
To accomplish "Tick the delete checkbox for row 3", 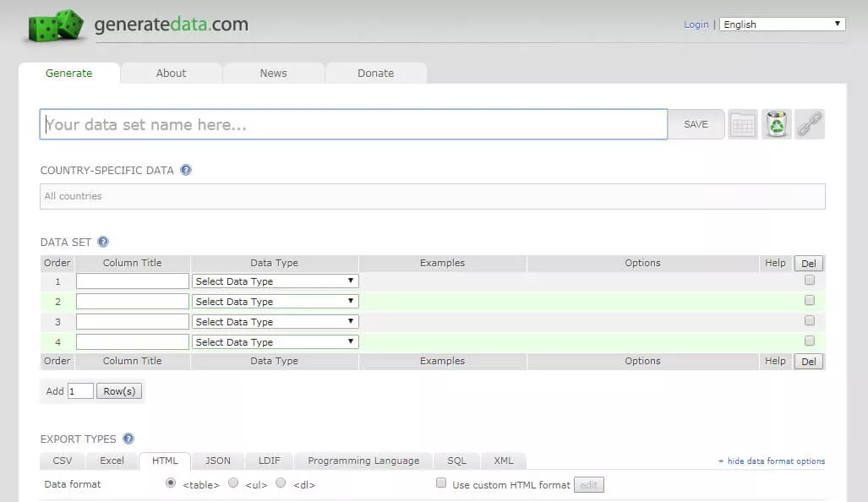I will (x=810, y=320).
